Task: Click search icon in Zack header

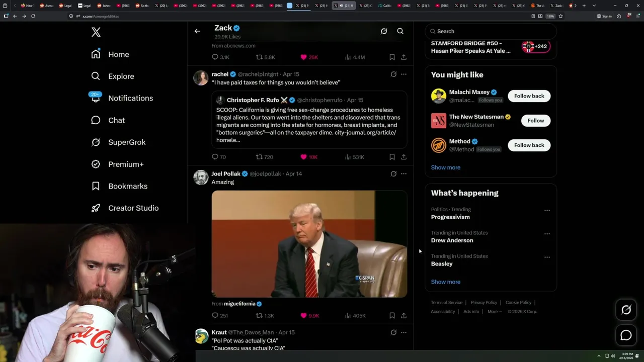Action: (x=400, y=31)
